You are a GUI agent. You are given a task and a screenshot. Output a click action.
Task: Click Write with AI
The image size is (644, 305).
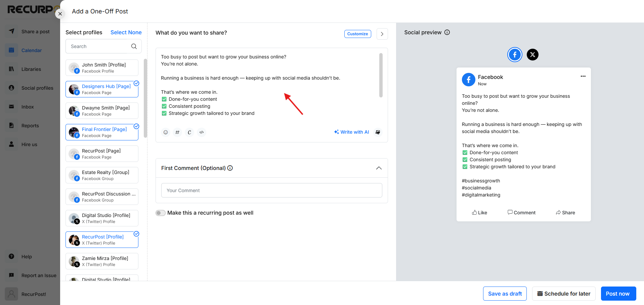coord(351,132)
